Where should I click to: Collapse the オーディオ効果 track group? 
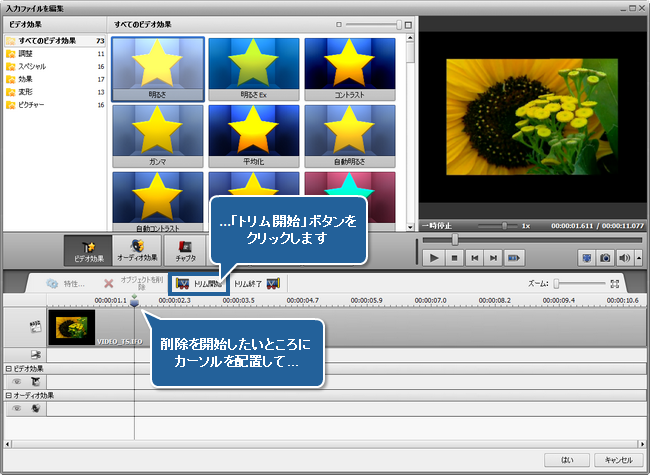point(6,395)
